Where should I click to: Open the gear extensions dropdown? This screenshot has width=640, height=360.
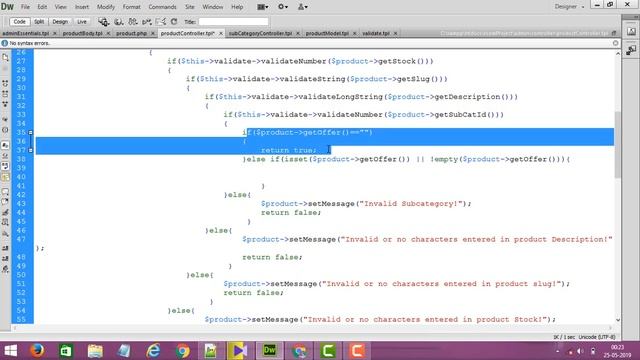point(282,7)
